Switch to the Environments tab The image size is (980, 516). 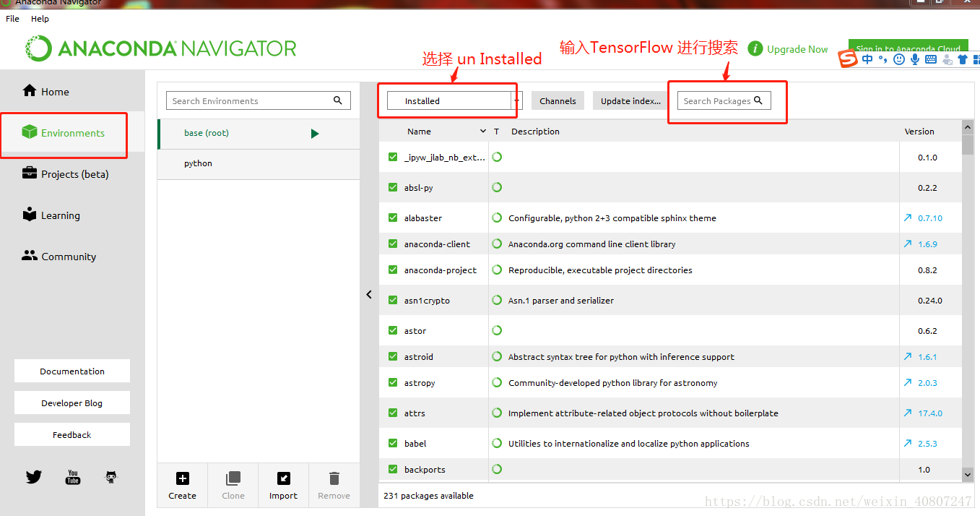pyautogui.click(x=72, y=133)
